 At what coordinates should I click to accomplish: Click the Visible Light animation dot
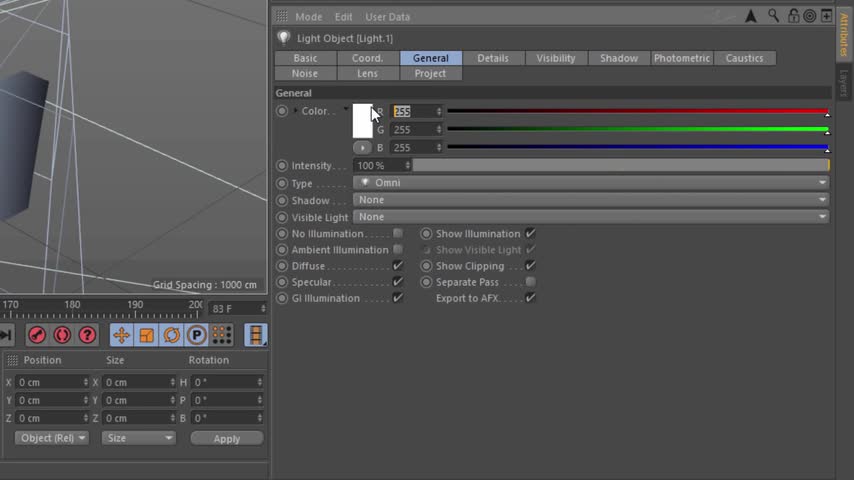click(x=282, y=217)
